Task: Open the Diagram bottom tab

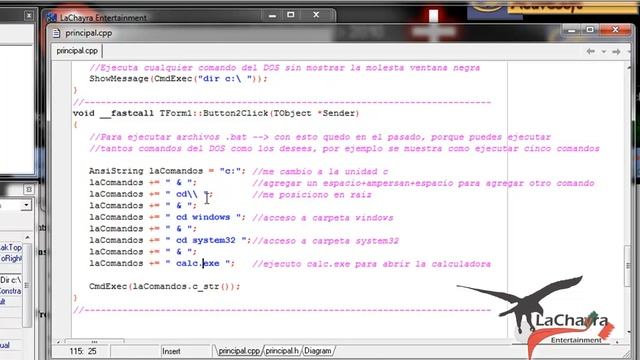Action: [318, 351]
